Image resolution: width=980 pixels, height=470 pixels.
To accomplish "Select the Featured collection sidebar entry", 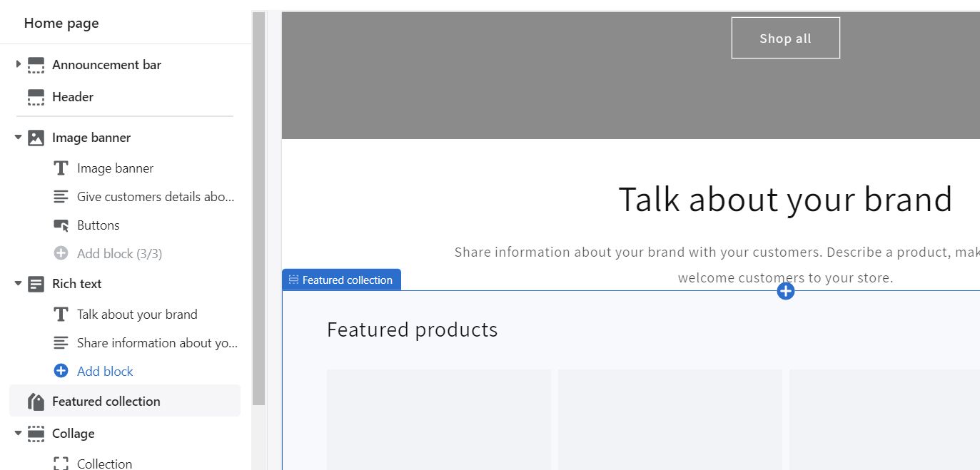I will (x=106, y=401).
